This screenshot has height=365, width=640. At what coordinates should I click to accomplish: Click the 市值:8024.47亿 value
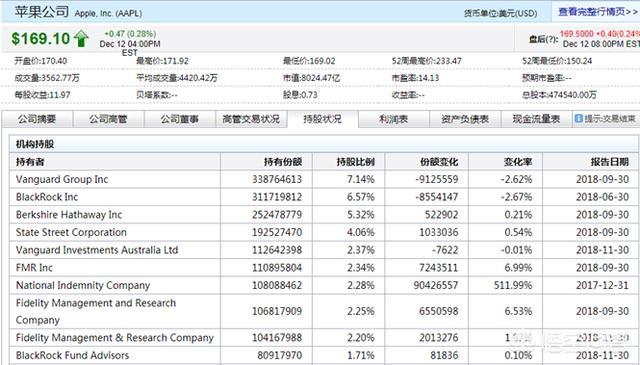pyautogui.click(x=311, y=78)
